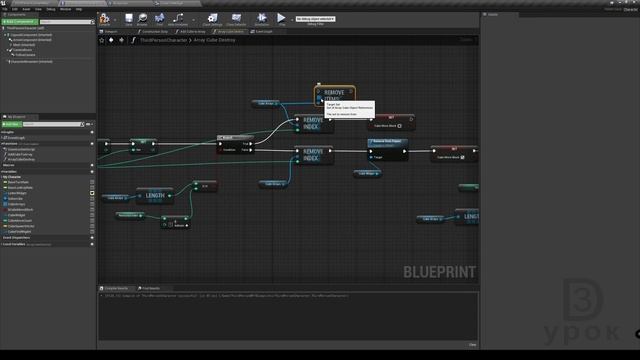This screenshot has width=640, height=360.
Task: Add new macro with Macros plus button
Action: (x=92, y=165)
